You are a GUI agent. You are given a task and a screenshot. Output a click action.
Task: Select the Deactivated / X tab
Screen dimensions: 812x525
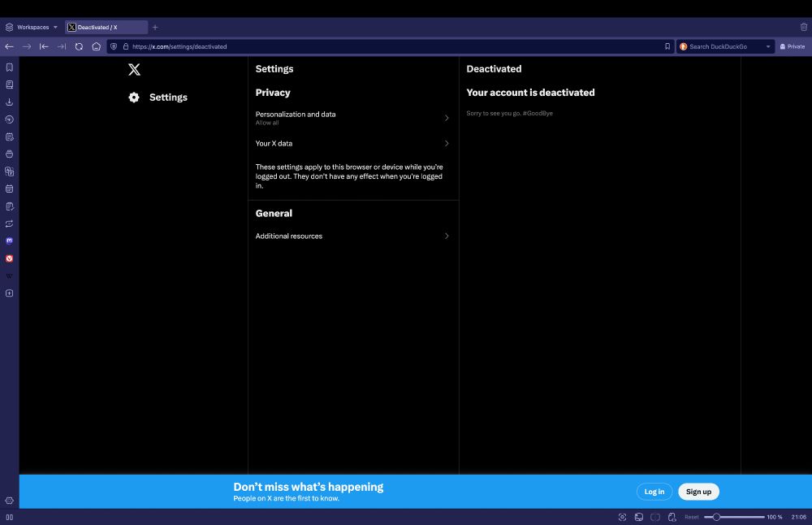pos(106,27)
